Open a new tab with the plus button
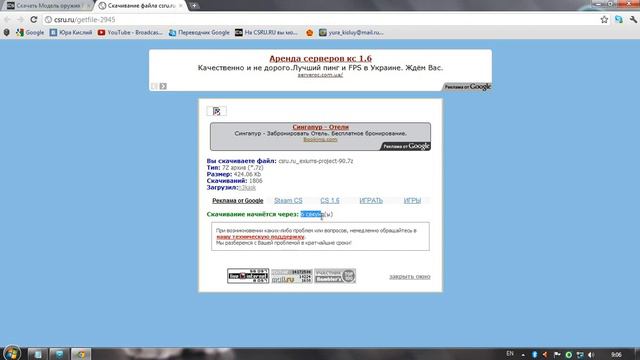 [x=194, y=6]
